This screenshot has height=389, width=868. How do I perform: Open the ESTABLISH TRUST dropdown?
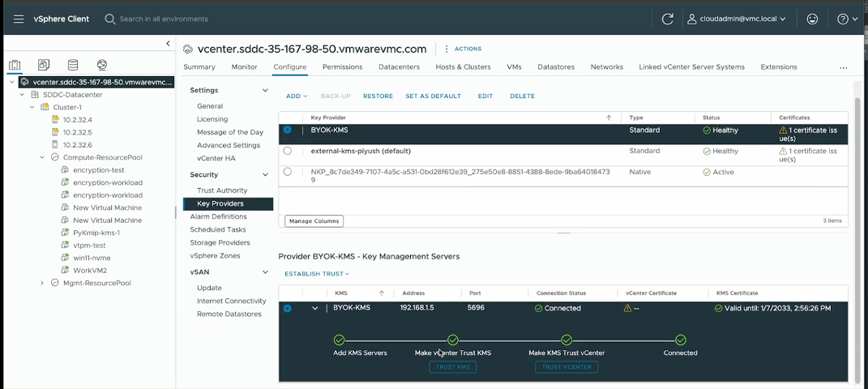[317, 274]
